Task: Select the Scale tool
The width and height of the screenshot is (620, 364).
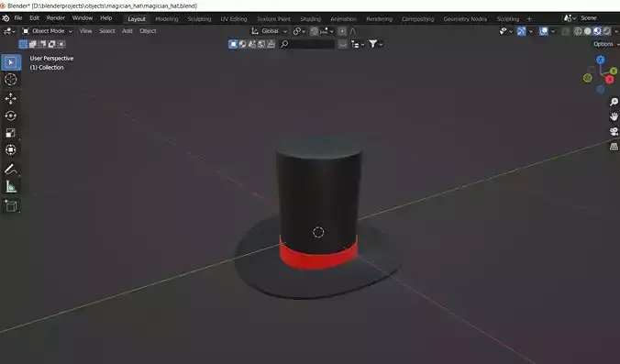Action: point(11,133)
